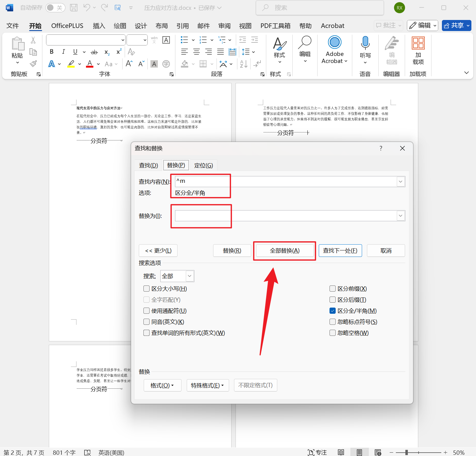
Task: Click 查找下一处 button
Action: (x=340, y=250)
